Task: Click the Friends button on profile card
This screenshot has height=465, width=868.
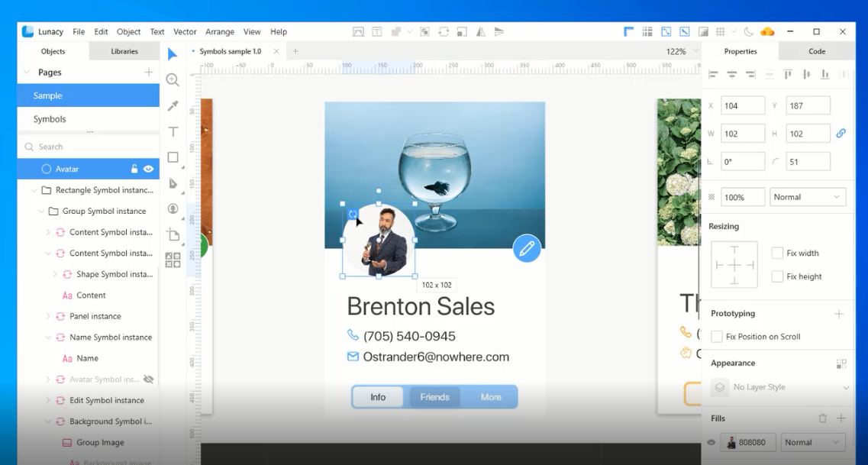Action: [x=434, y=397]
